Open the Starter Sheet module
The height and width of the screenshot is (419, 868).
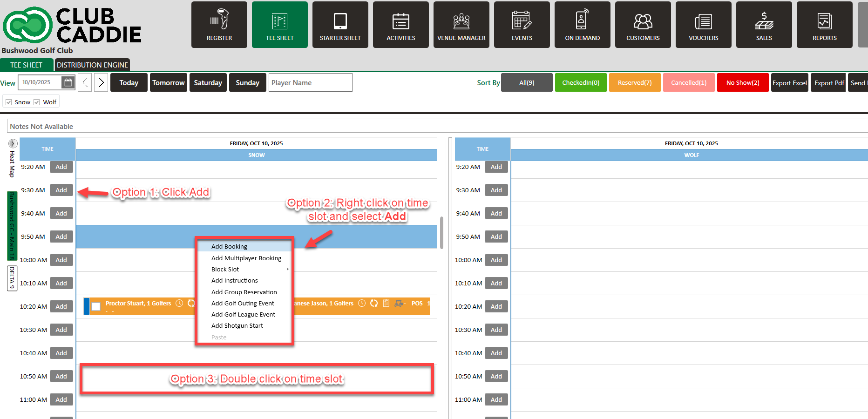(x=340, y=25)
